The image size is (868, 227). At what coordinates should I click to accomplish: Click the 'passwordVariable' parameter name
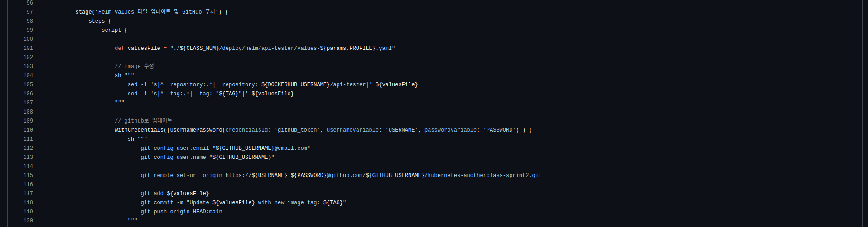[x=450, y=130]
